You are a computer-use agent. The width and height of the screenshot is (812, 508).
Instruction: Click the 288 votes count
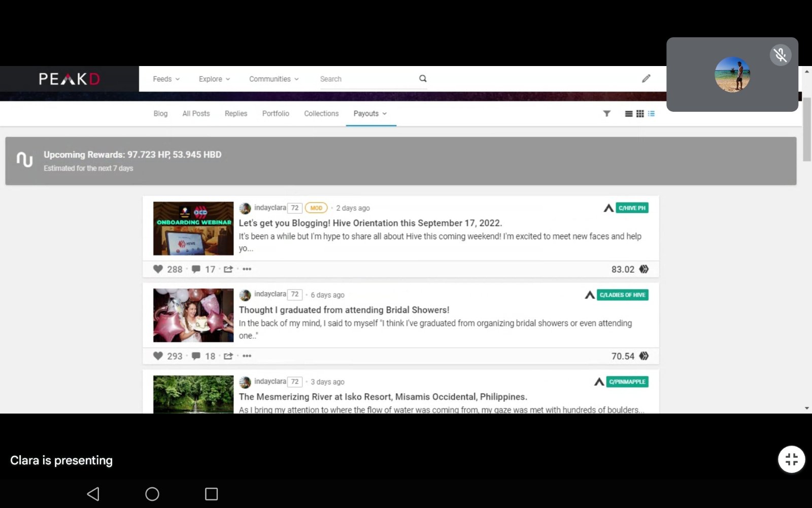pos(175,269)
